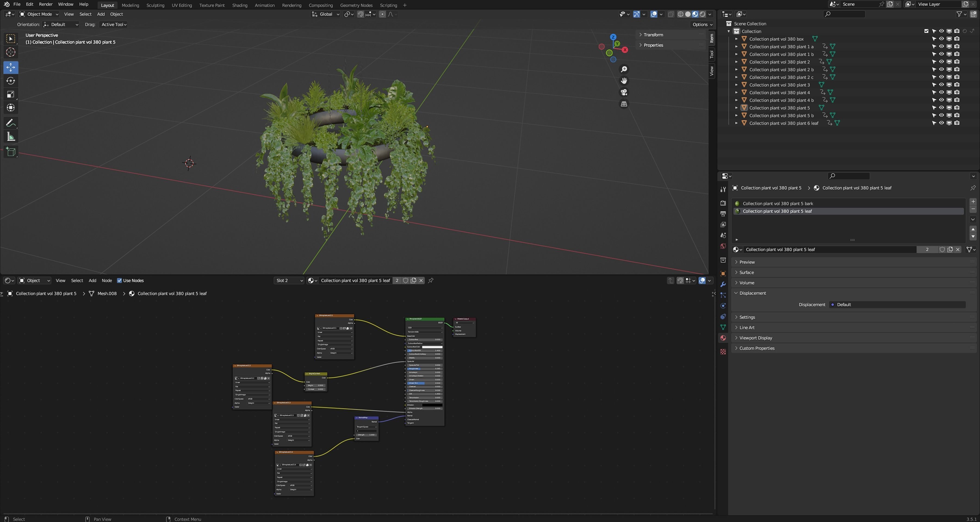Activate the Scale tool
This screenshot has width=980, height=522.
point(11,94)
